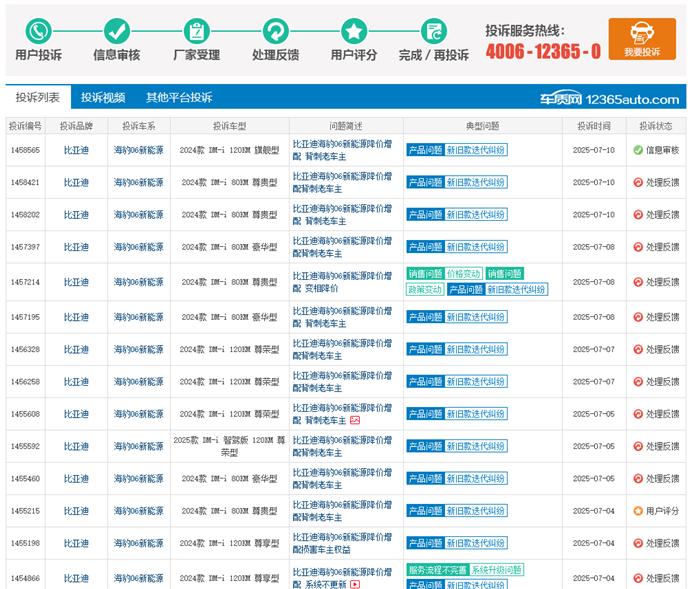Click date 2025-07-04 in row 1455215
Screen dimensions: 700x589
pos(594,511)
